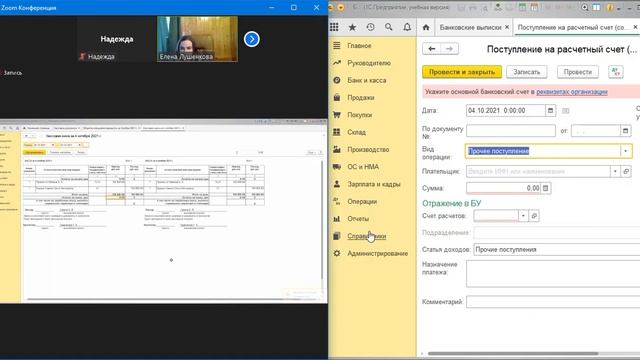Click the Провести button
This screenshot has width=640, height=360.
point(578,72)
